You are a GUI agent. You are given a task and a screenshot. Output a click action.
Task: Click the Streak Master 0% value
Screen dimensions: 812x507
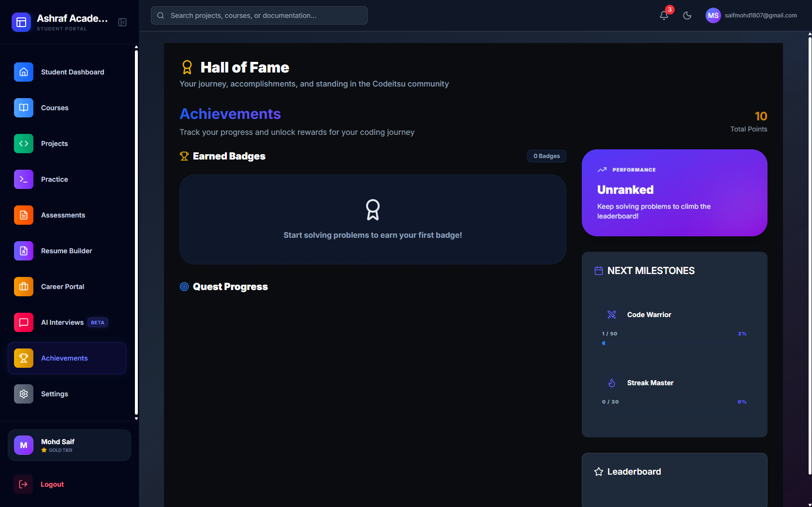tap(742, 402)
